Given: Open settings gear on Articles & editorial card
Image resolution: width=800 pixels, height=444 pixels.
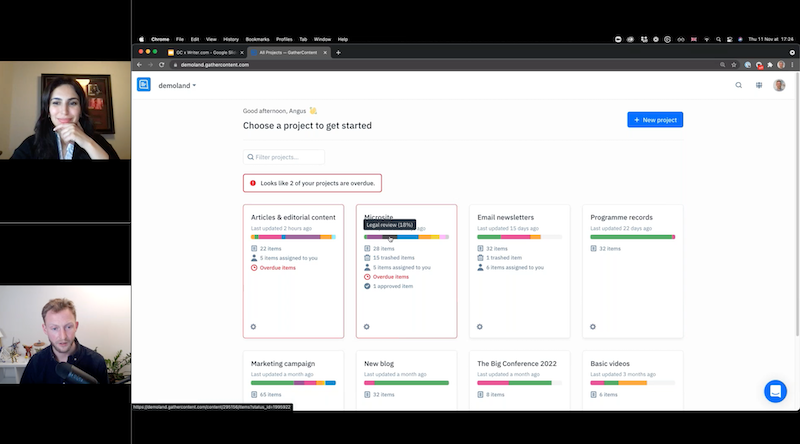Looking at the screenshot, I should tap(254, 327).
